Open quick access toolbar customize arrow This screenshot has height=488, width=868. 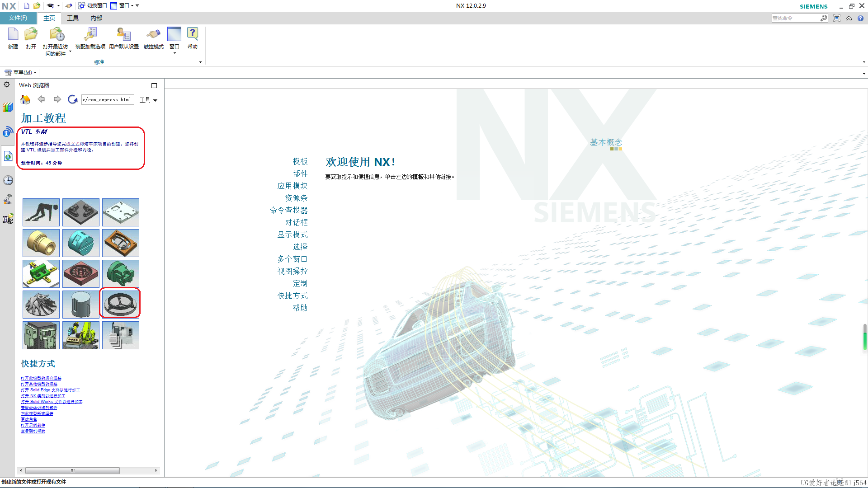(x=137, y=6)
